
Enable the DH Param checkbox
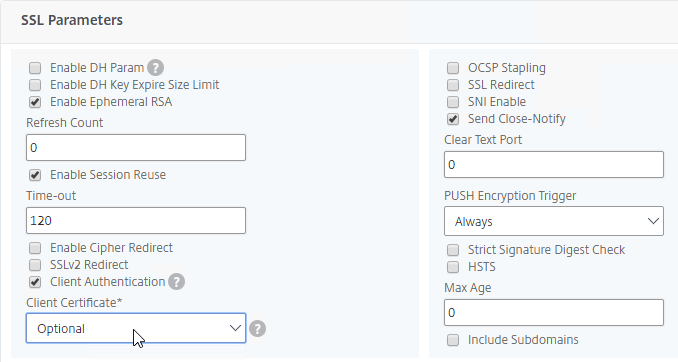pyautogui.click(x=35, y=68)
